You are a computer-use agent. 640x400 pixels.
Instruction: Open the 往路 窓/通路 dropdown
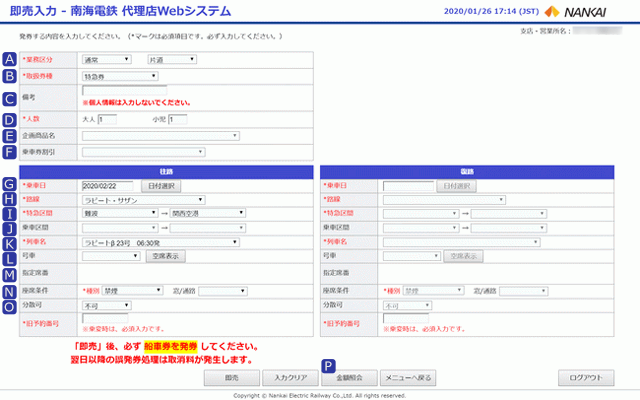[223, 291]
